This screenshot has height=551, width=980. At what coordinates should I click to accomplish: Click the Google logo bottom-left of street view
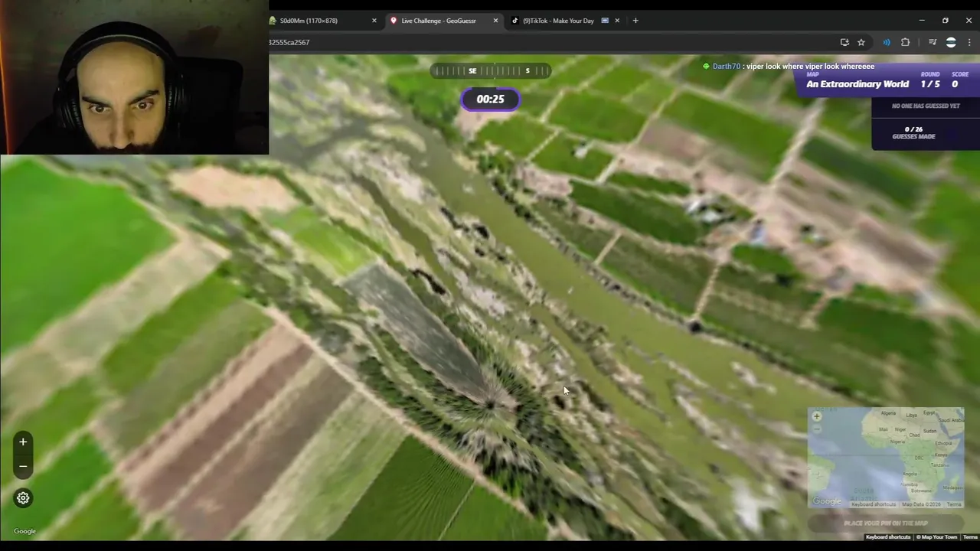click(24, 531)
